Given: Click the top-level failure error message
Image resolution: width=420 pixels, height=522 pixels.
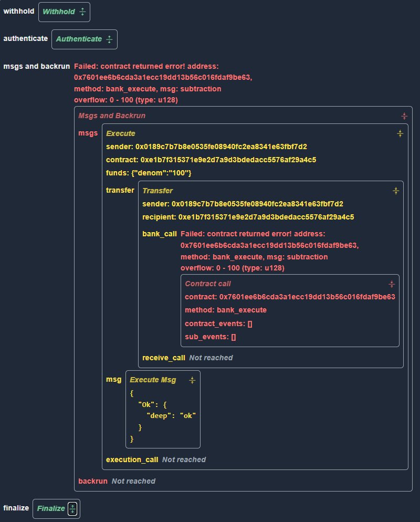Looking at the screenshot, I should pyautogui.click(x=163, y=83).
